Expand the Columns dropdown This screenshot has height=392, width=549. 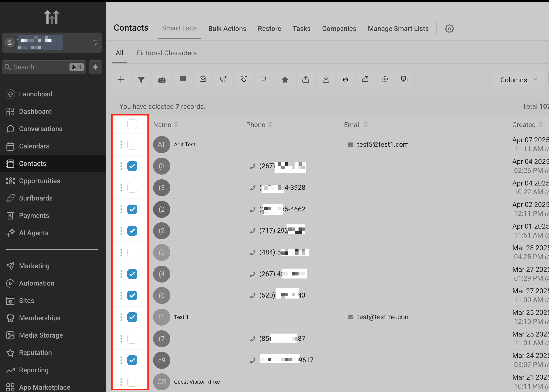(518, 80)
